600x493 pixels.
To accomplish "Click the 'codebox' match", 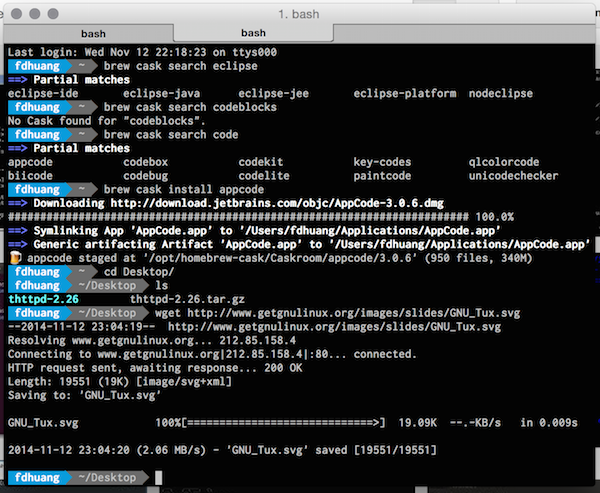I will click(145, 162).
